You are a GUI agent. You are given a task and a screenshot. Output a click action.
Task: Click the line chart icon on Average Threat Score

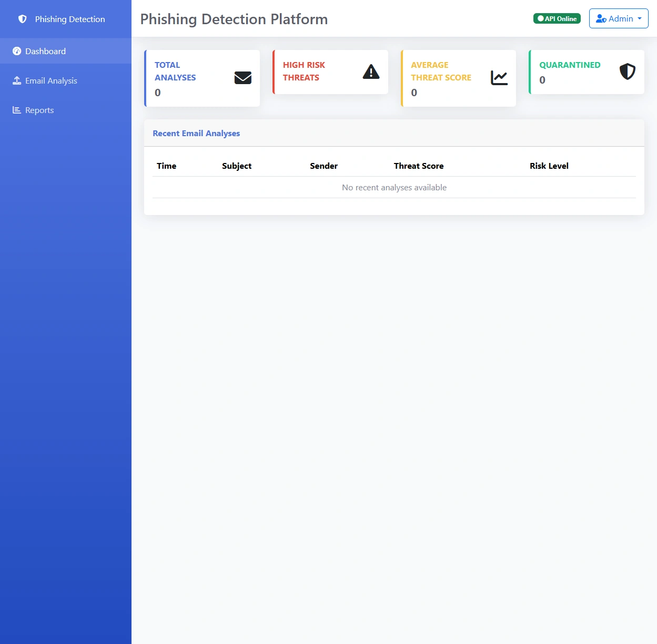499,78
